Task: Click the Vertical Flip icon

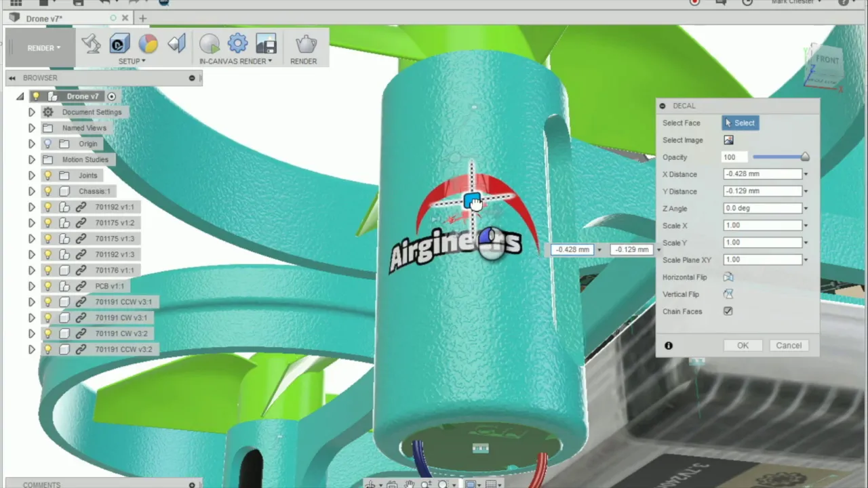Action: pos(728,294)
